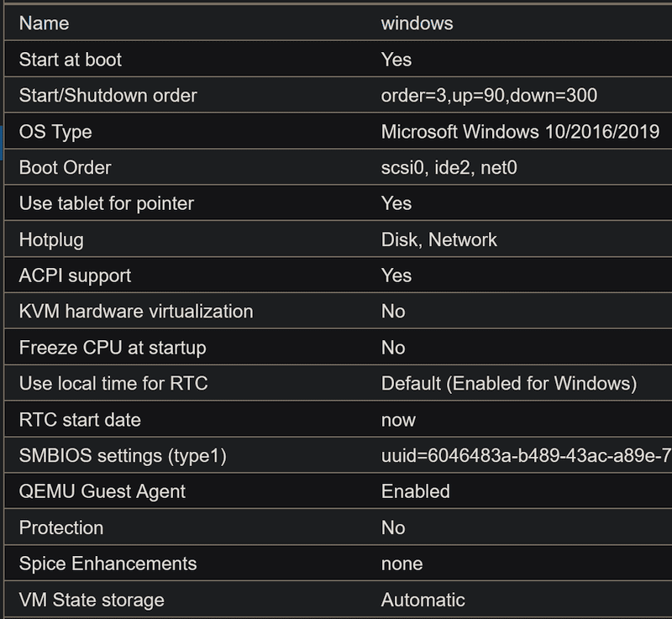Select SMBIOS settings (type1) row
The width and height of the screenshot is (672, 619).
(123, 456)
